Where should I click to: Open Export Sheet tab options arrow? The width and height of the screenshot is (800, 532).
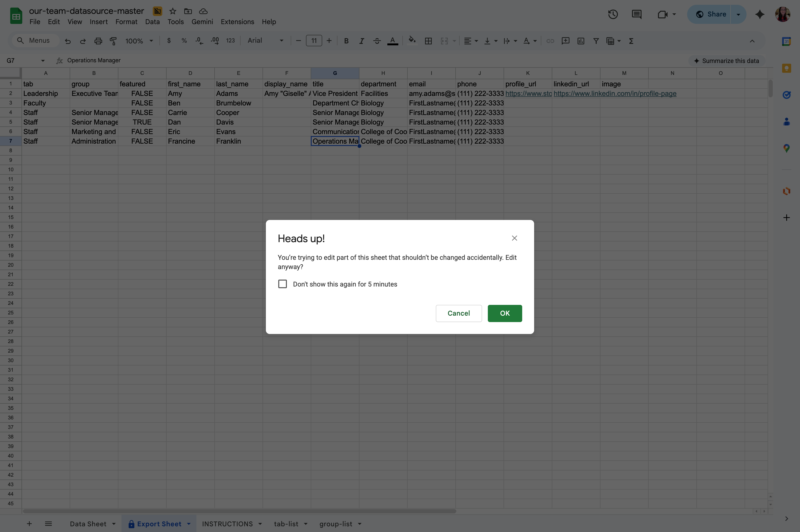coord(189,524)
